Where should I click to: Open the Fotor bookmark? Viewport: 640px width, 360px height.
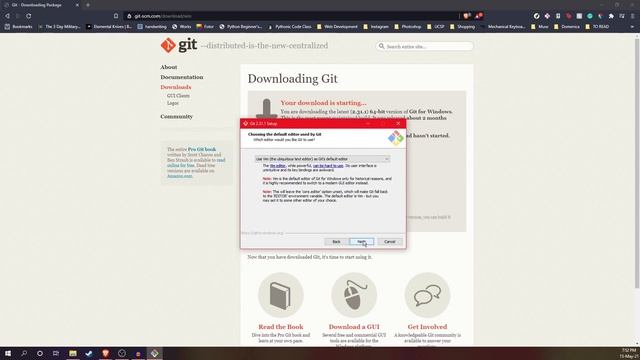click(x=205, y=27)
